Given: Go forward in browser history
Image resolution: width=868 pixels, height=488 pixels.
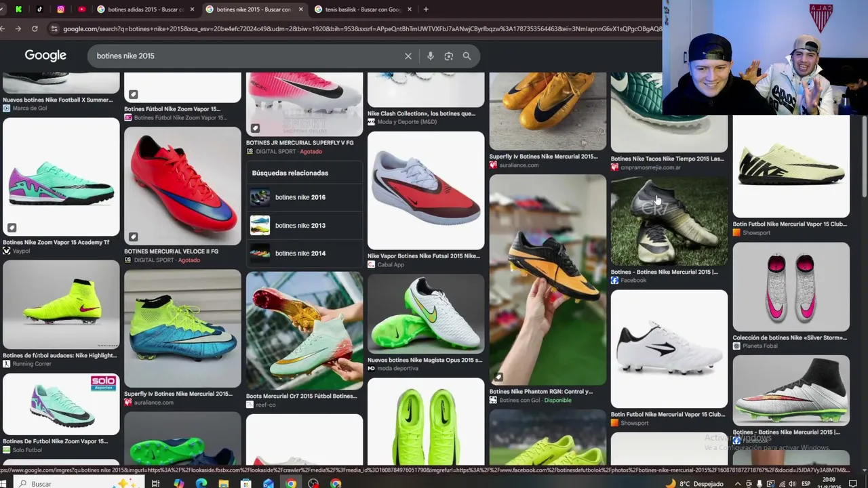Looking at the screenshot, I should click(18, 28).
